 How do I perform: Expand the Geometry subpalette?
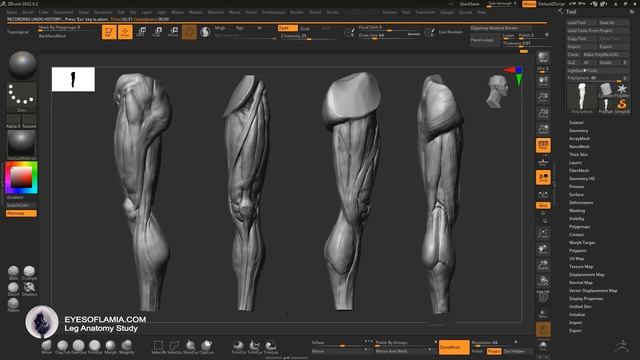click(x=578, y=131)
